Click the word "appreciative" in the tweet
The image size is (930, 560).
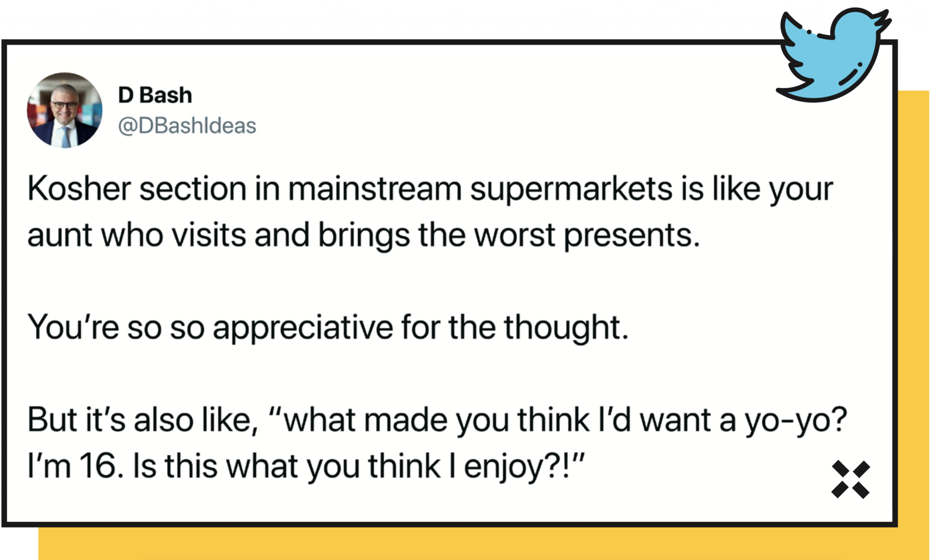point(303,327)
